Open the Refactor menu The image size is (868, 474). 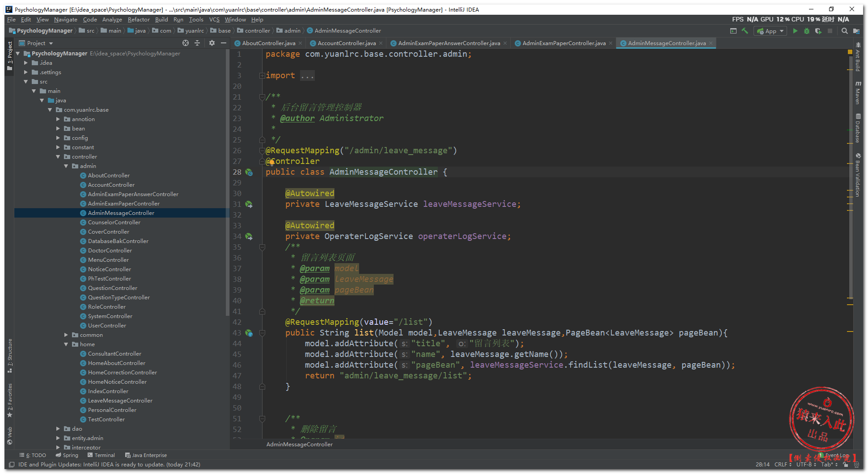tap(139, 20)
